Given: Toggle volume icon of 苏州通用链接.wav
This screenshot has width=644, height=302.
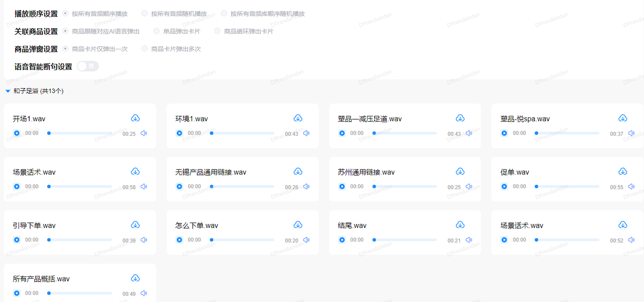Looking at the screenshot, I should click(x=469, y=187).
